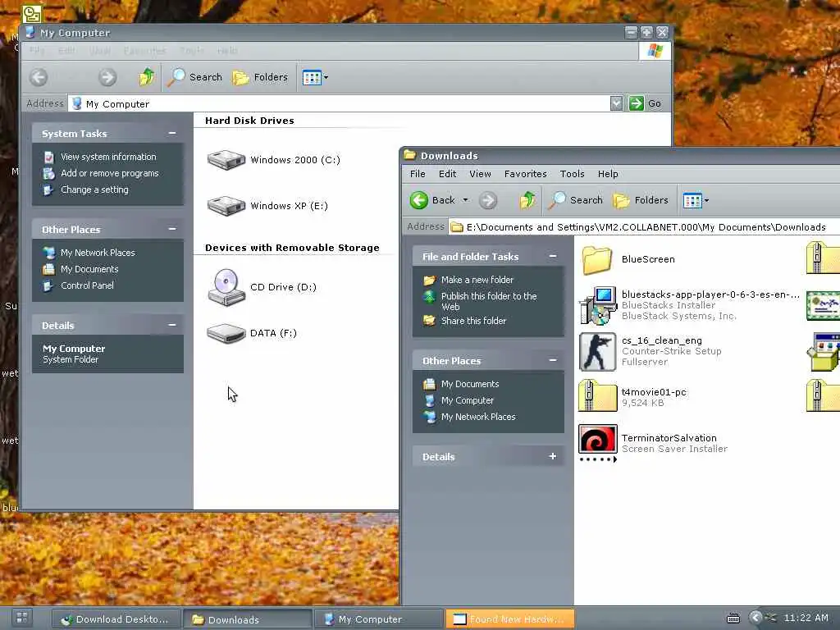Open Tools menu in Downloads window
The height and width of the screenshot is (630, 840).
click(x=572, y=174)
